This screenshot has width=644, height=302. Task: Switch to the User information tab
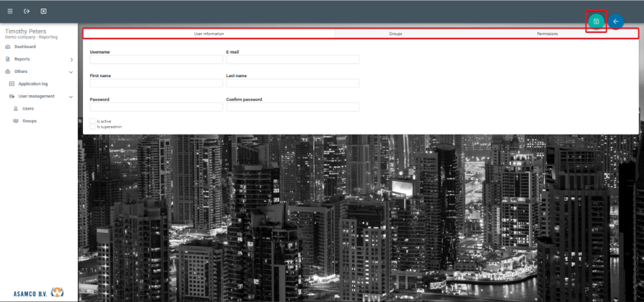(209, 34)
